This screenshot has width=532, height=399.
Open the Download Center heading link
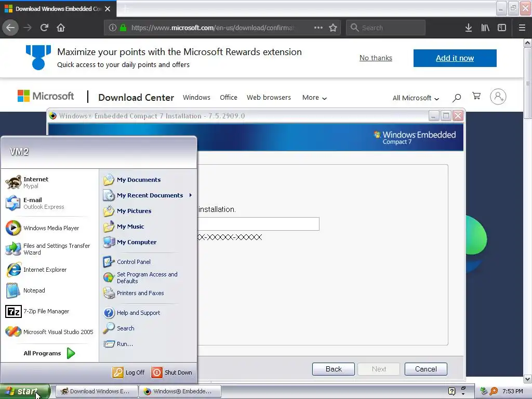click(x=136, y=98)
